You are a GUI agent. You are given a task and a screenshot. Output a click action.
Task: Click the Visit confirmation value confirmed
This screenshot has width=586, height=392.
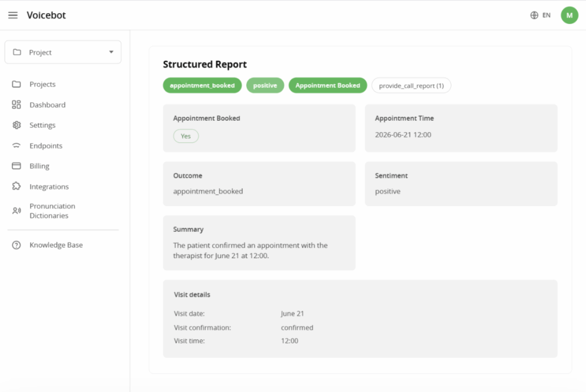[x=297, y=327]
